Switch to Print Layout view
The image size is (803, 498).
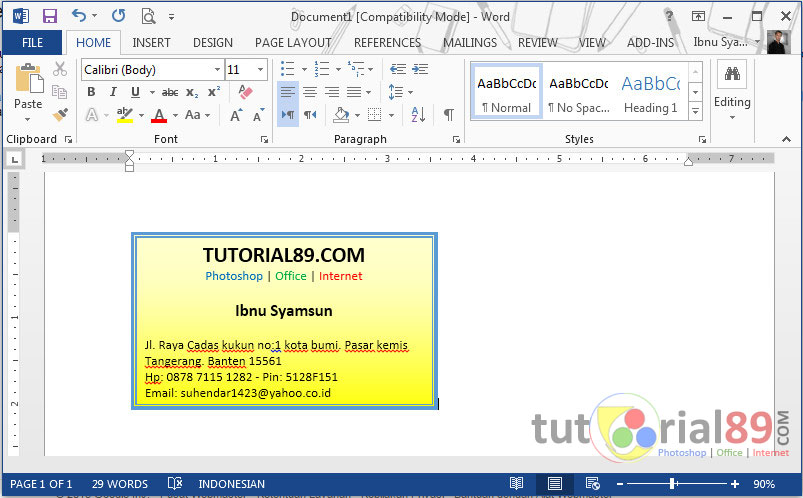pyautogui.click(x=555, y=483)
